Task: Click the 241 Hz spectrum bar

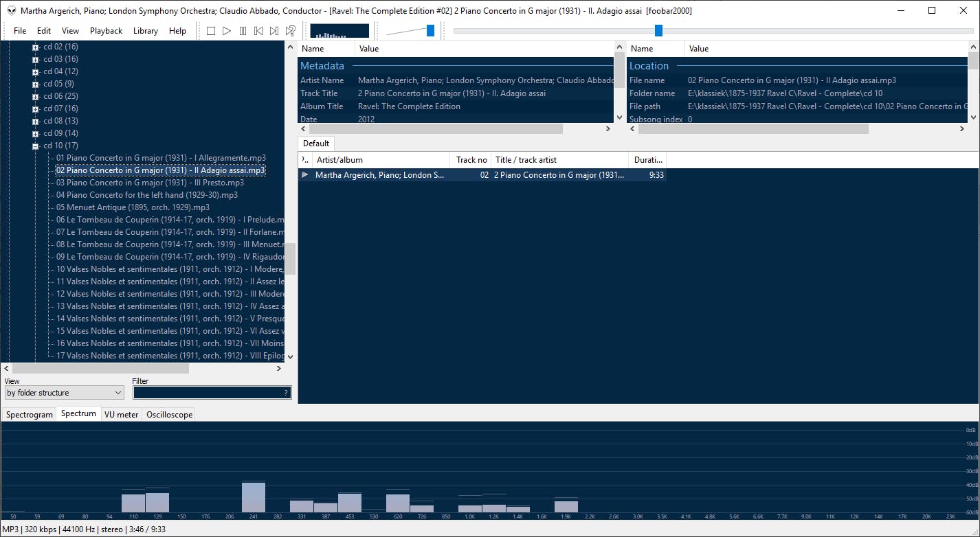Action: click(254, 496)
